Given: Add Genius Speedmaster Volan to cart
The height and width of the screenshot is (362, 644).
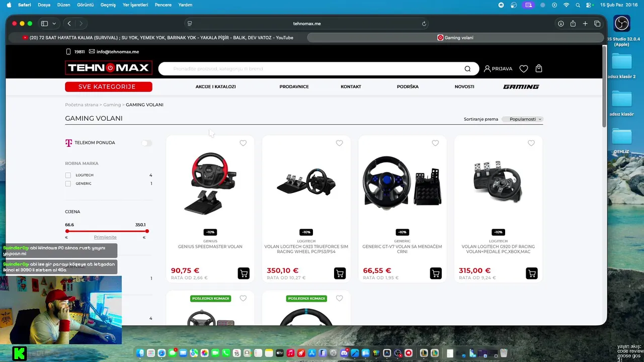Looking at the screenshot, I should (x=244, y=274).
